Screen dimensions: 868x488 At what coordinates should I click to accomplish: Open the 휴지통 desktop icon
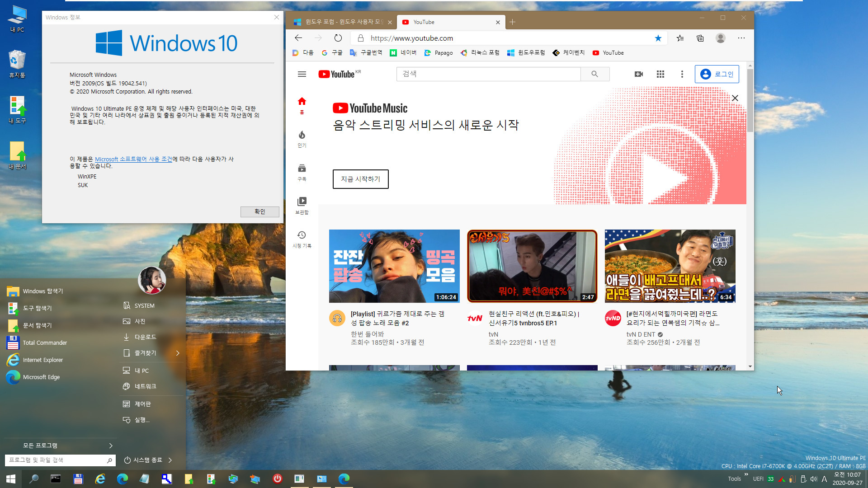(17, 64)
